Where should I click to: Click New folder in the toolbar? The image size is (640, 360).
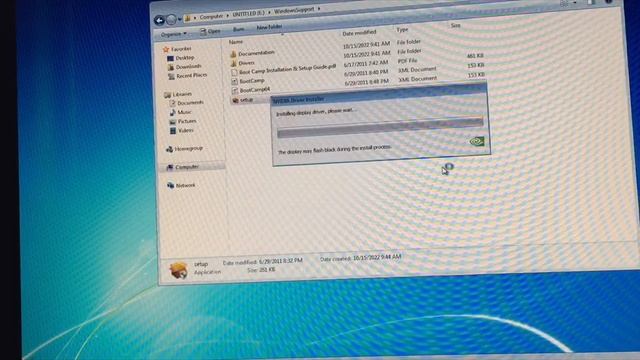point(269,27)
